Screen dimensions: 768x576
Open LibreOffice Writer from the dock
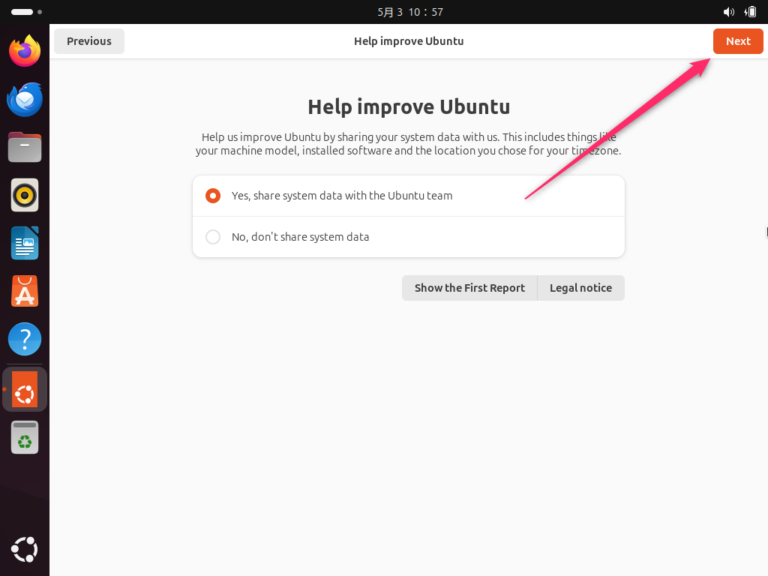pos(25,243)
